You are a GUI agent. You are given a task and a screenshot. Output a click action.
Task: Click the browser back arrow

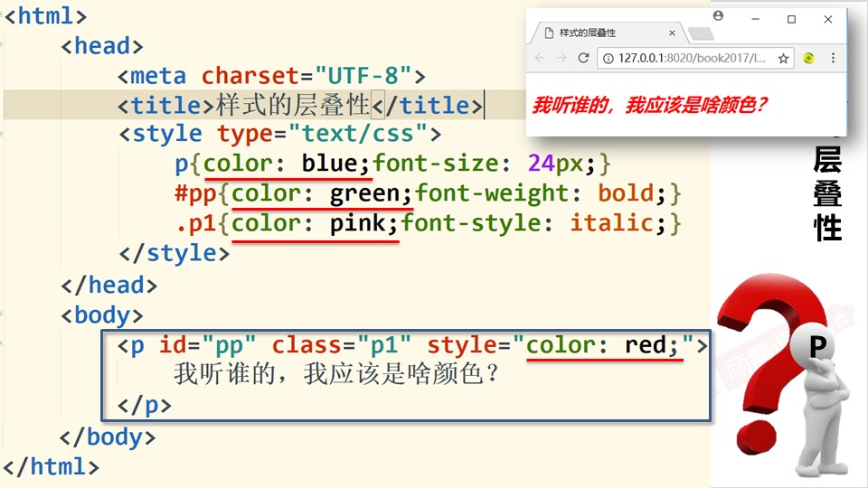pyautogui.click(x=540, y=58)
